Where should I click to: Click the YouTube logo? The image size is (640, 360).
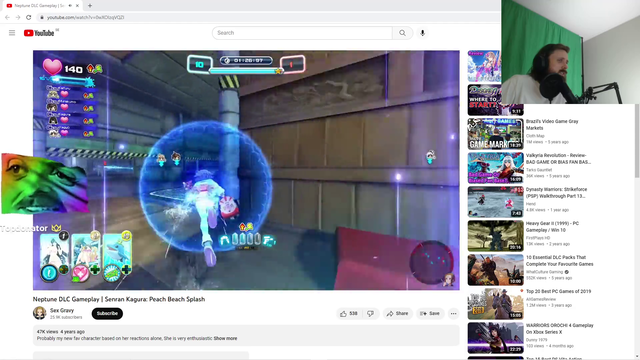click(x=39, y=33)
